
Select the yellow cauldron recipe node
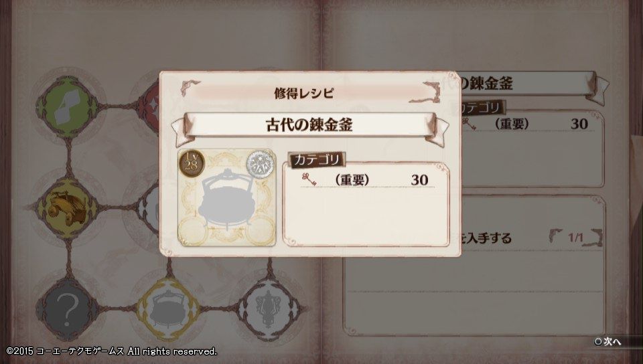168,309
